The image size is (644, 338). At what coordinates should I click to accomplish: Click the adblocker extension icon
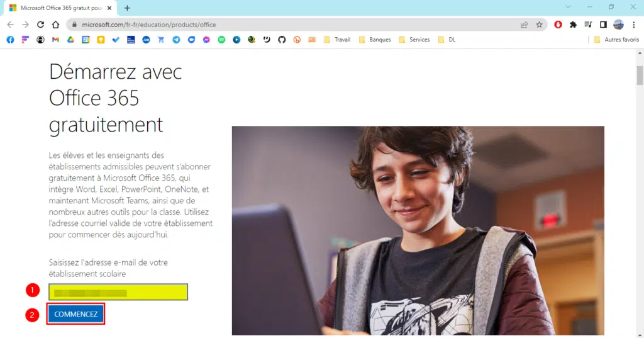point(558,25)
